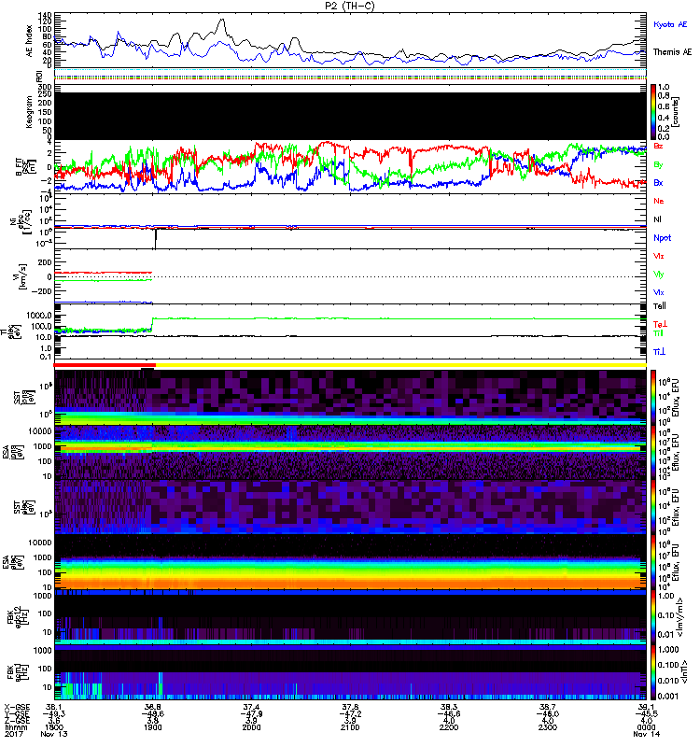Click the green Viy legend label
This screenshot has height=747, width=700.
point(659,275)
